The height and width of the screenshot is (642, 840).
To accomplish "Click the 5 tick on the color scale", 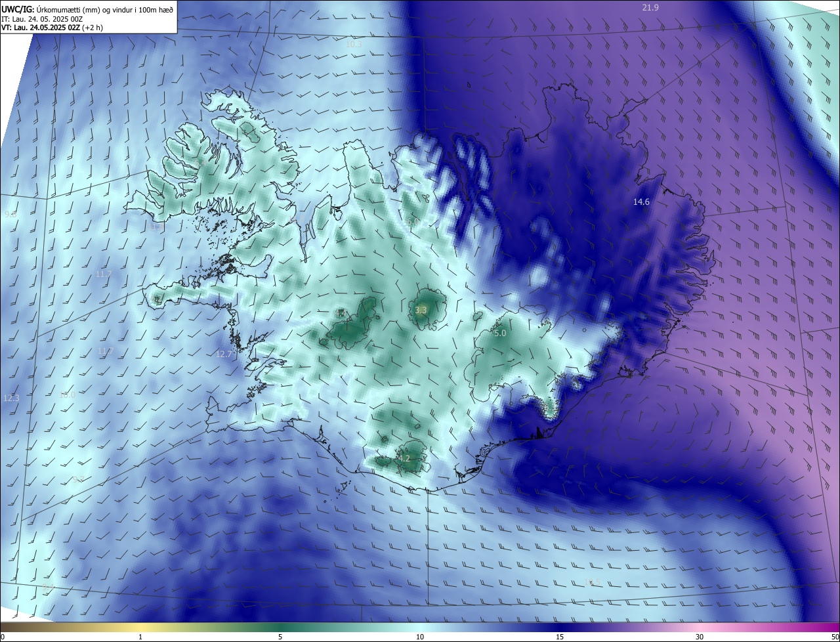I will click(x=280, y=637).
